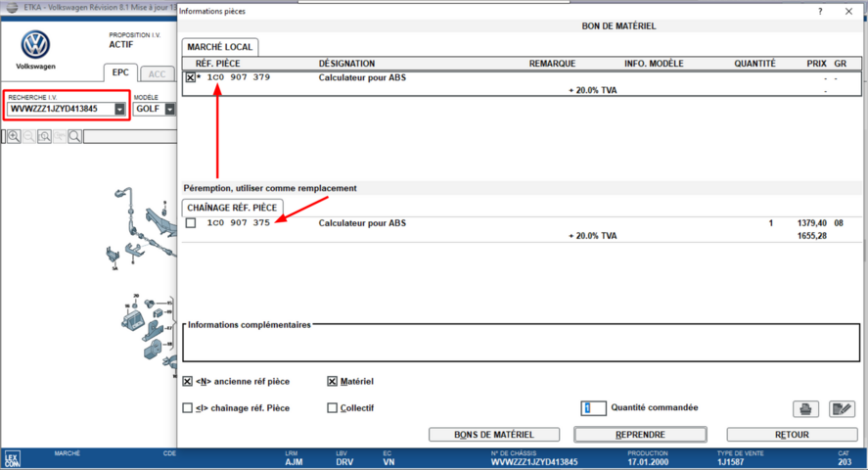Click the DRV gearbox code in status bar
The image size is (868, 470).
click(344, 462)
